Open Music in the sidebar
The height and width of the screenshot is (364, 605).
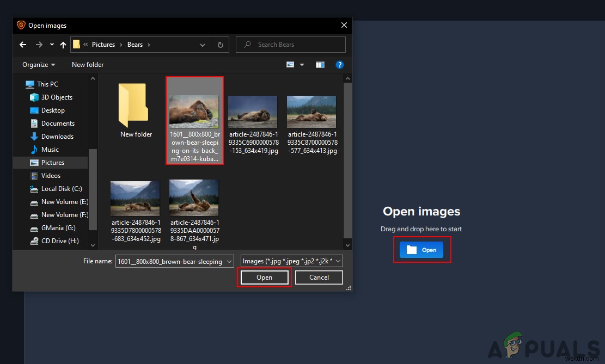[x=44, y=150]
